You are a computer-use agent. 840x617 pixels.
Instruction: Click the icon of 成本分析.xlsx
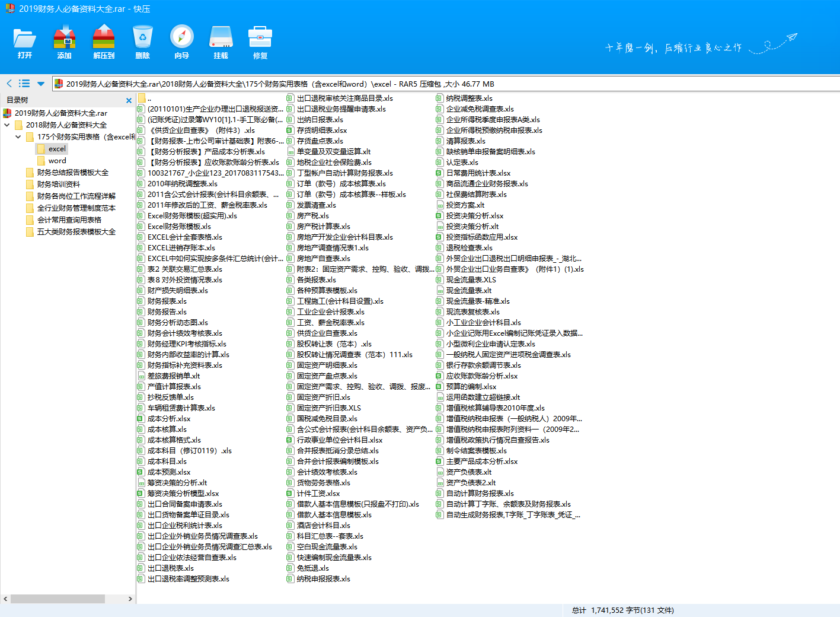(x=141, y=419)
